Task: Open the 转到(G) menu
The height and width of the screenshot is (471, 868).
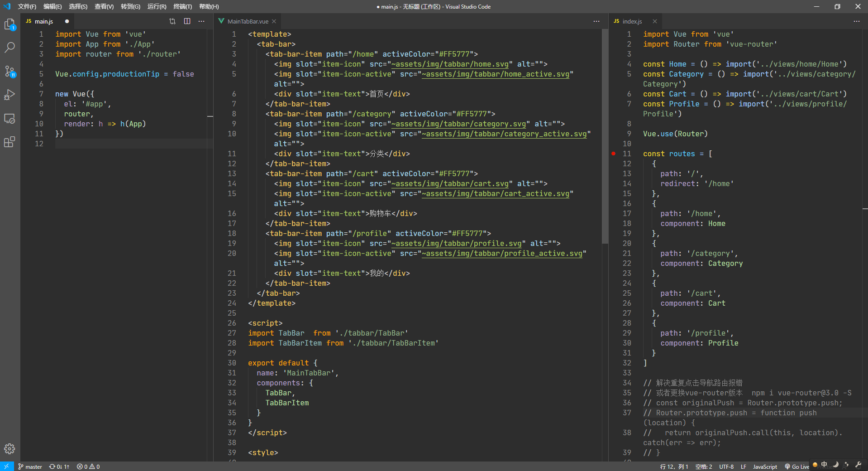Action: (x=131, y=6)
